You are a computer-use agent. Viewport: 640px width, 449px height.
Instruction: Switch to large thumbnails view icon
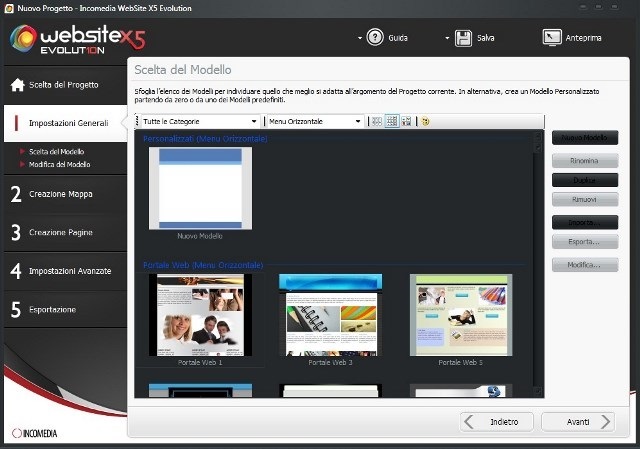coord(406,121)
